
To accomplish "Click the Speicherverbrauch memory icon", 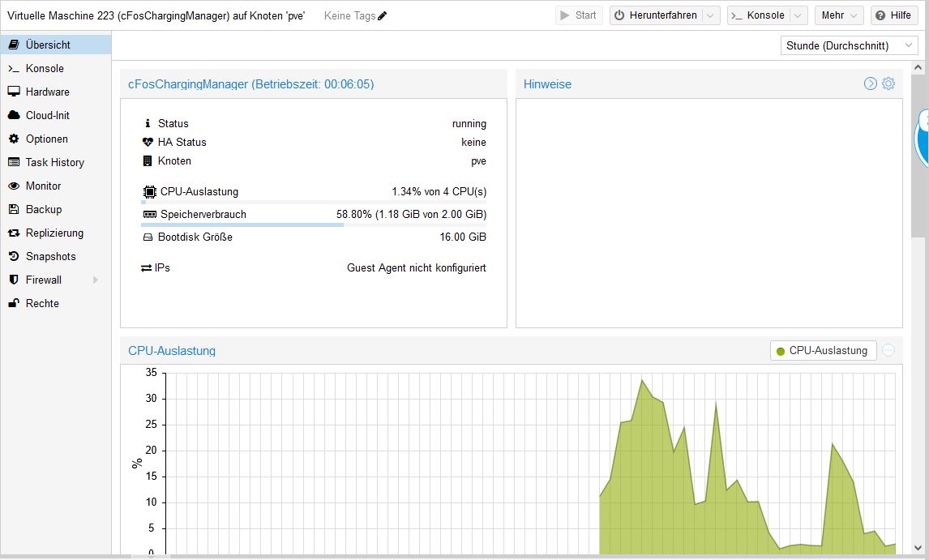I will 150,215.
